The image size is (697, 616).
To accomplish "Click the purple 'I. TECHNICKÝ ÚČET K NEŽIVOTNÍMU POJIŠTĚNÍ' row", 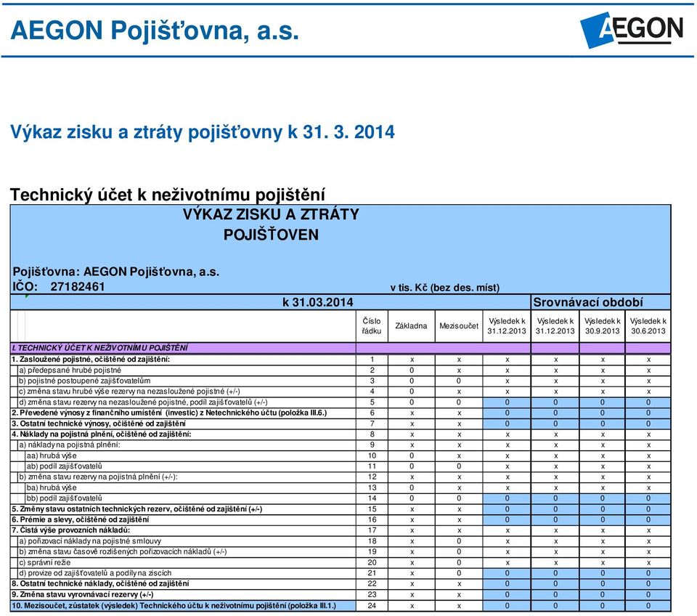I will pyautogui.click(x=341, y=348).
